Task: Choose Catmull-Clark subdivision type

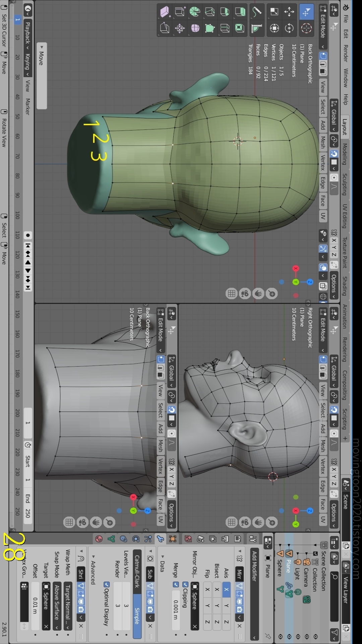Action: [137, 572]
